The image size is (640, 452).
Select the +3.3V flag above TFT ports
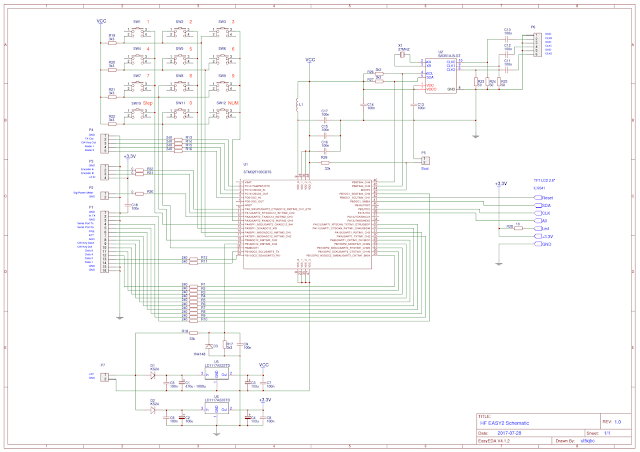point(500,185)
